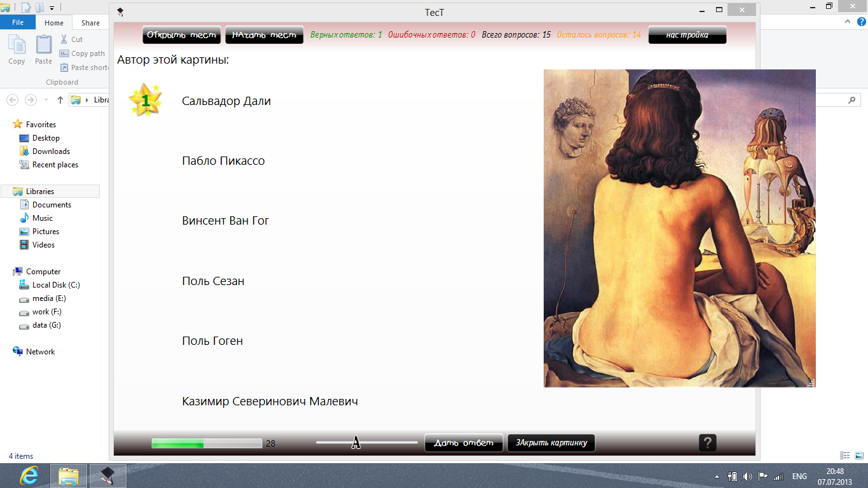Click volume speaker tray icon
Screen dimensions: 868x488
click(x=747, y=476)
